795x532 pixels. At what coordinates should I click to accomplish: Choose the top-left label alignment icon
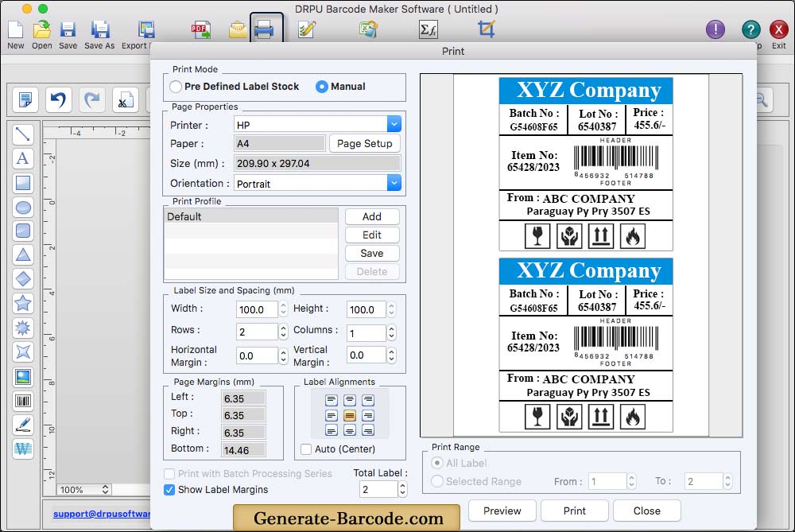[331, 400]
